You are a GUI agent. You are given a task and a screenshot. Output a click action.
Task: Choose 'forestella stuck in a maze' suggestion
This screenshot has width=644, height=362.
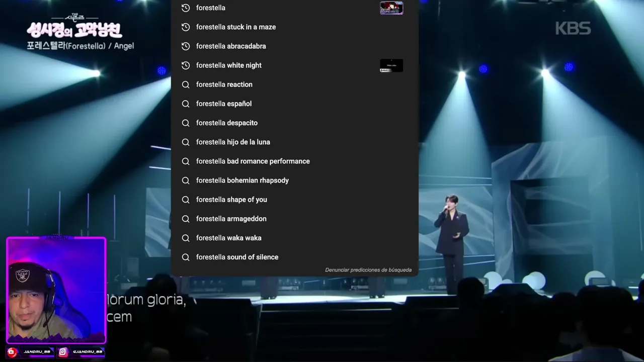point(294,27)
